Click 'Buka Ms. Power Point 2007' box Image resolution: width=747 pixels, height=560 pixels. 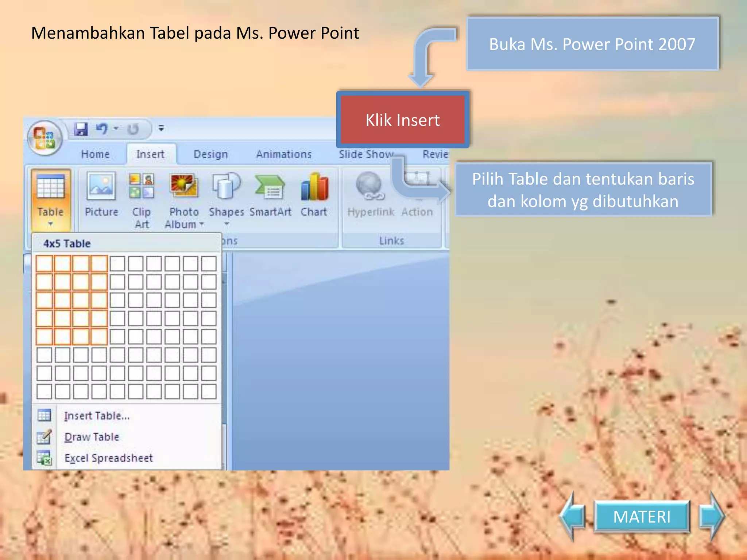592,44
